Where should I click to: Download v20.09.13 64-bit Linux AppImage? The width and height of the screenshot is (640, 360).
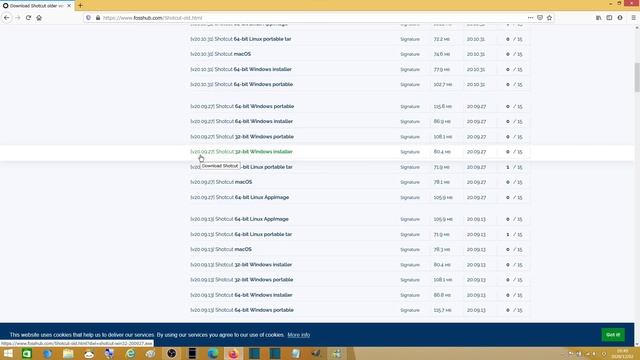pos(239,219)
